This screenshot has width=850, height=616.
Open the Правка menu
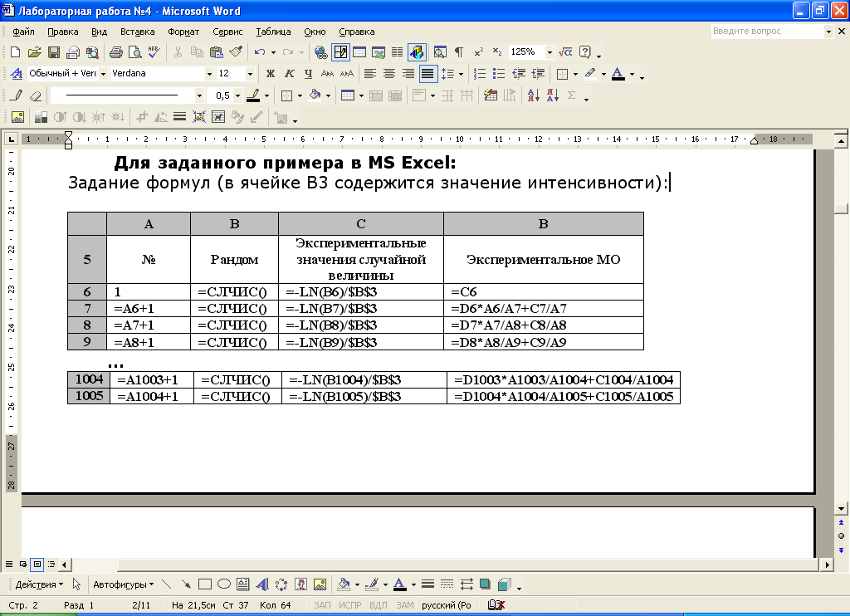(63, 32)
